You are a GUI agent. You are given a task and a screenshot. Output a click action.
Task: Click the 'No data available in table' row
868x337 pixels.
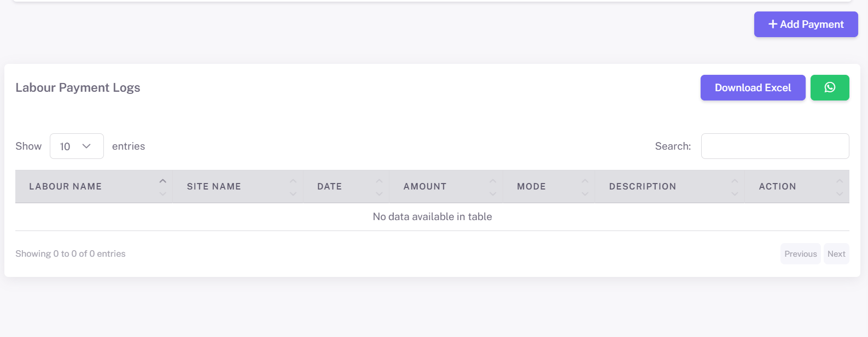point(432,217)
